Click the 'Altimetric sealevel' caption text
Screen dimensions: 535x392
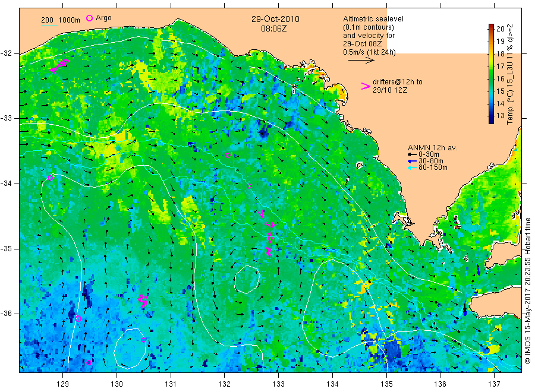373,19
